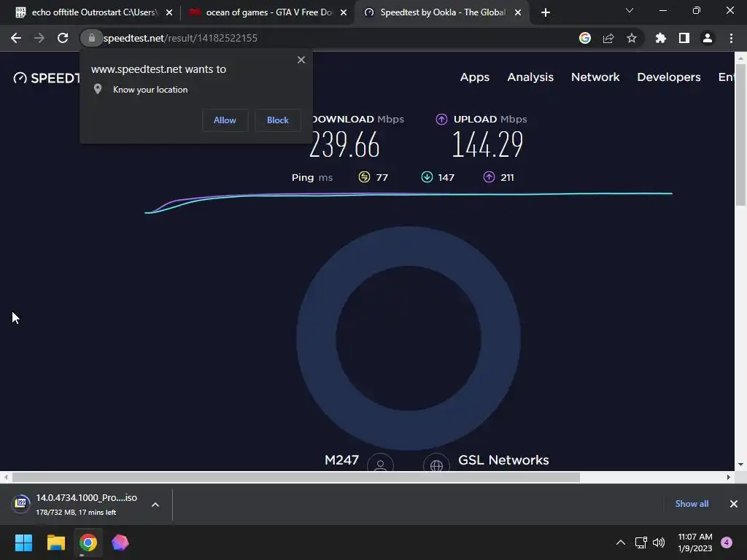
Task: Show hidden system tray icons
Action: tap(621, 542)
